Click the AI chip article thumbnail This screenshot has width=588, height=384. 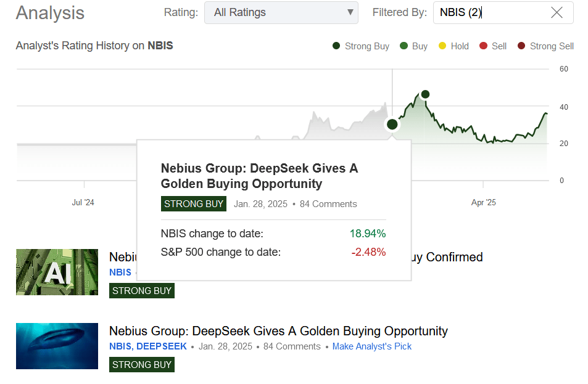[x=57, y=272]
